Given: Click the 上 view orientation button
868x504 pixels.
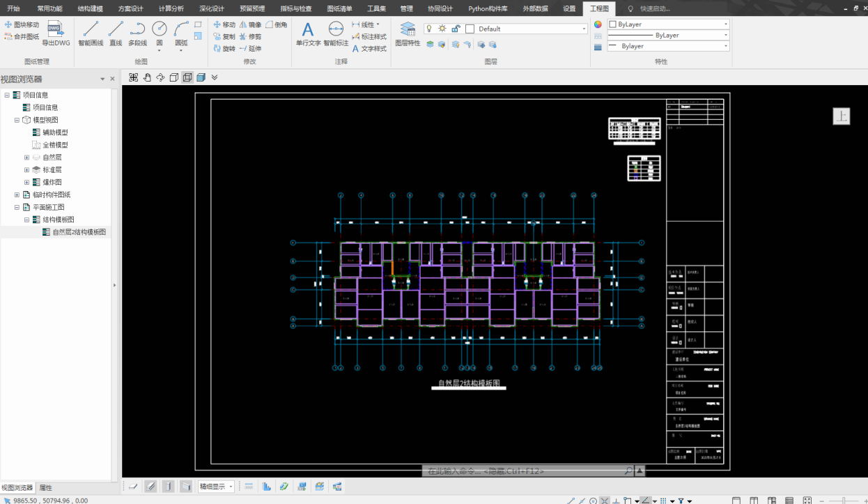Looking at the screenshot, I should (x=842, y=116).
